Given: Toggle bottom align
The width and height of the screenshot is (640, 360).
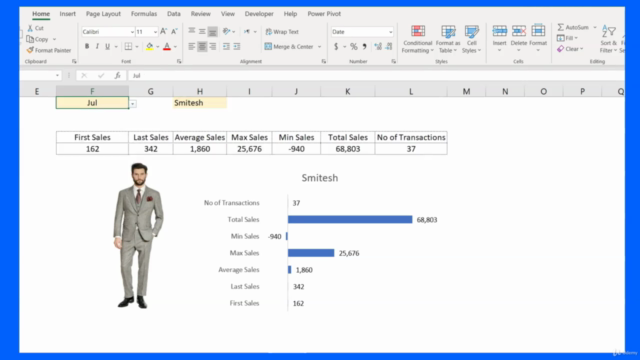Looking at the screenshot, I should pos(213,31).
